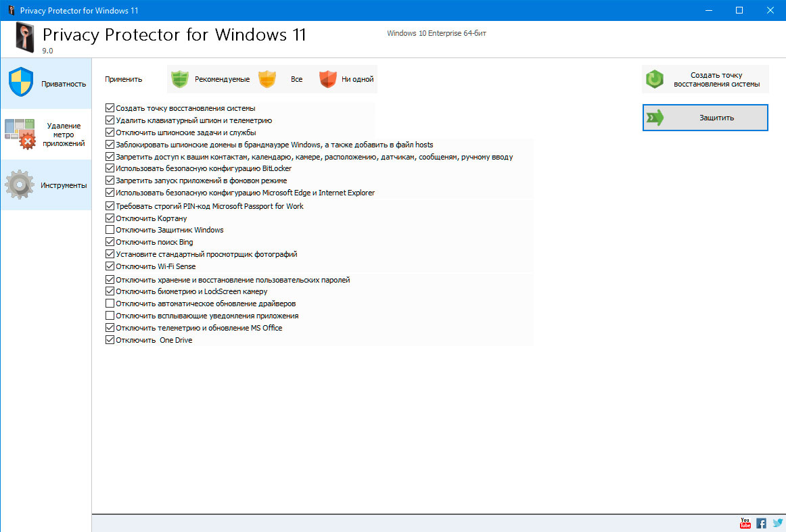Open the Facebook icon link

(x=762, y=523)
